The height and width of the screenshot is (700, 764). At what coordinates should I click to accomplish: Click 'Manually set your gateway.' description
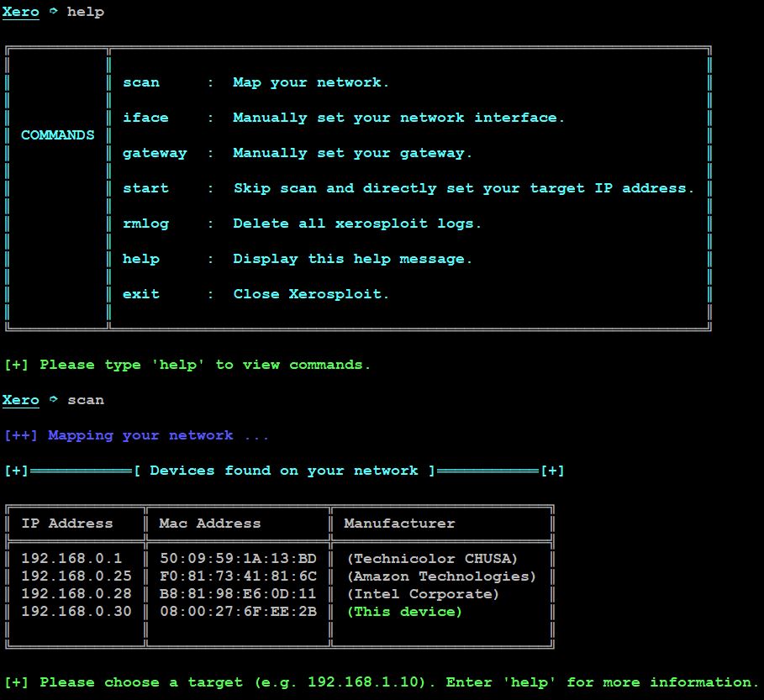pos(352,154)
